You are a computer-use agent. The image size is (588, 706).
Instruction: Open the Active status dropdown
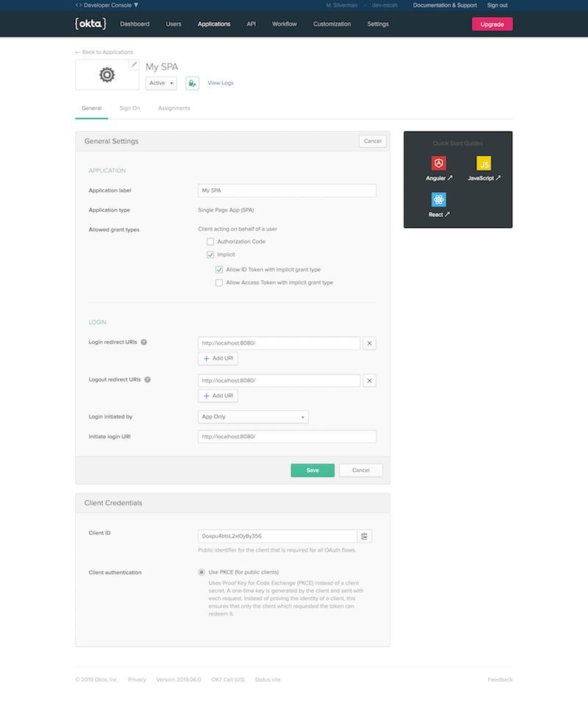point(162,83)
